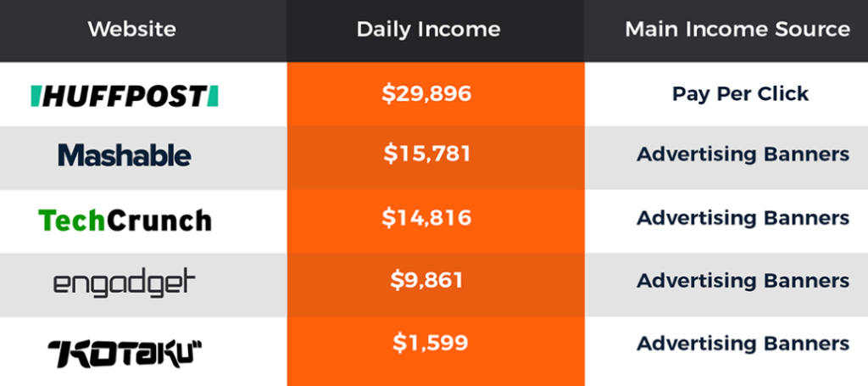The height and width of the screenshot is (386, 868).
Task: Click the Pay Per Click text
Action: (740, 94)
